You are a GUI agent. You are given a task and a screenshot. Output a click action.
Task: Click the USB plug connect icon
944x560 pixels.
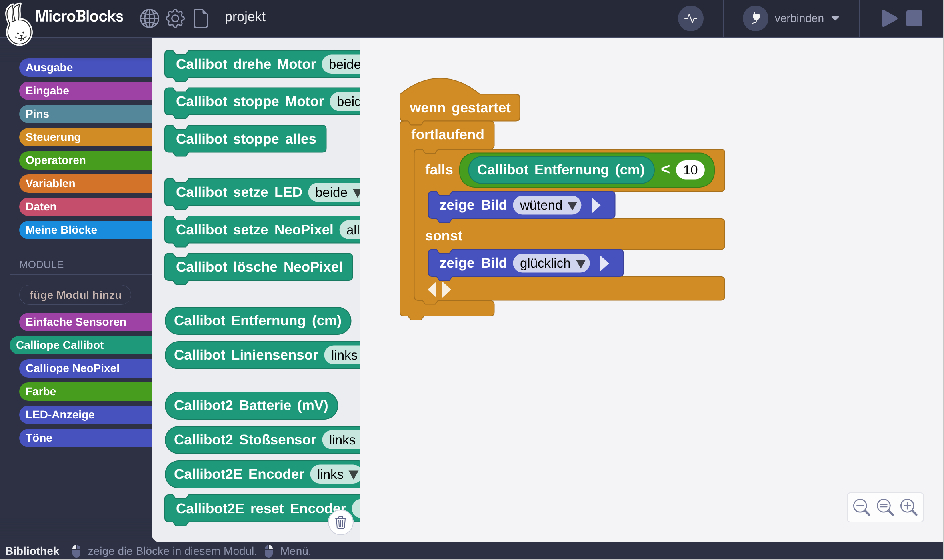756,18
